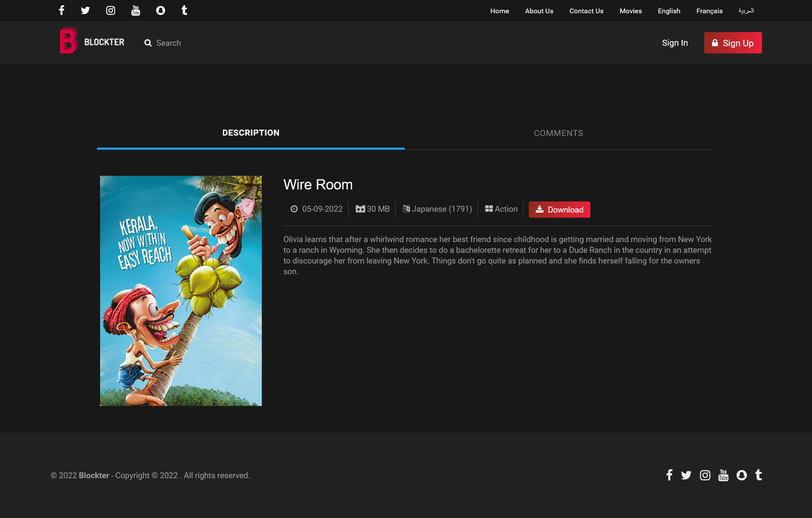Viewport: 812px width, 518px height.
Task: Open YouTube icon in footer
Action: click(723, 475)
